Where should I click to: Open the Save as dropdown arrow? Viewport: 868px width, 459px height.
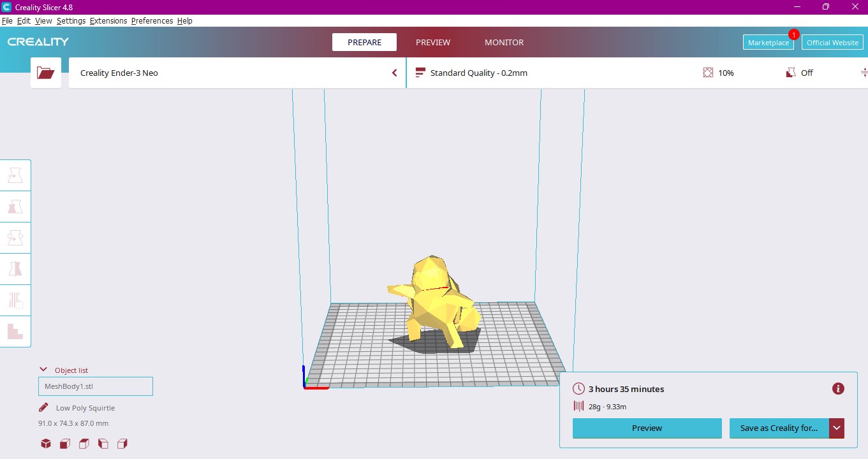837,428
